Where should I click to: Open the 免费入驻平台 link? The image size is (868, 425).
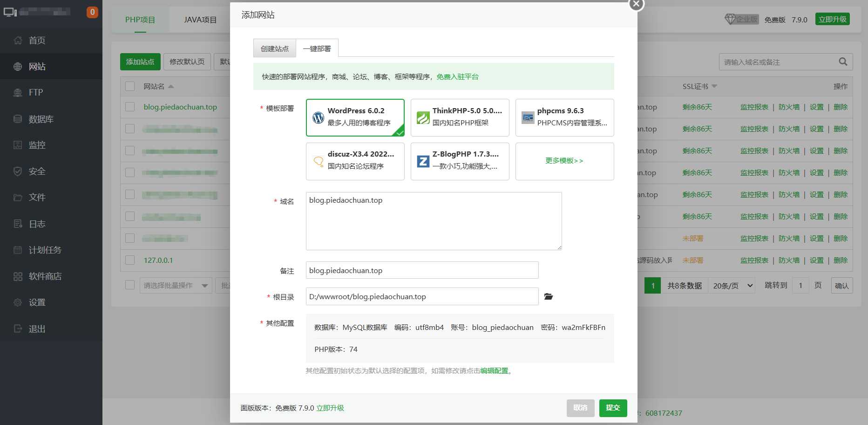(x=457, y=76)
